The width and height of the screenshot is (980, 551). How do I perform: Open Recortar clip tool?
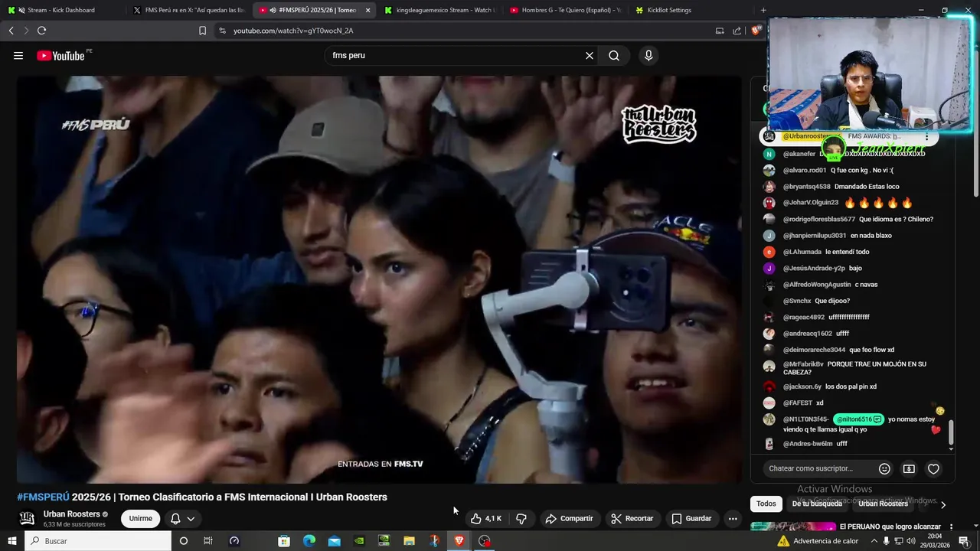click(632, 519)
